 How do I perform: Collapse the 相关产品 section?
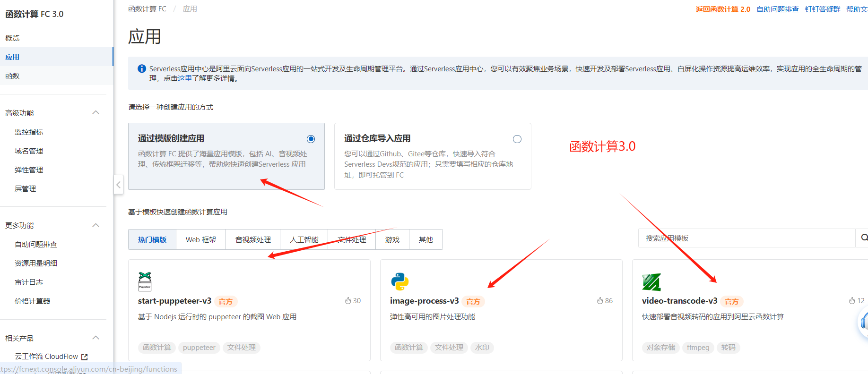(x=96, y=338)
